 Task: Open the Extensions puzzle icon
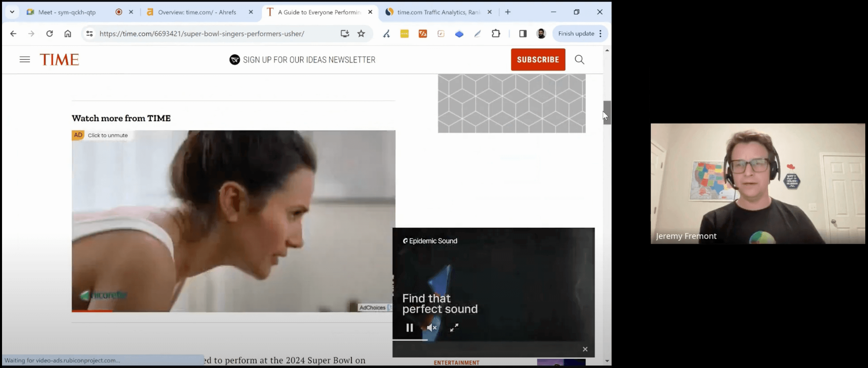496,34
